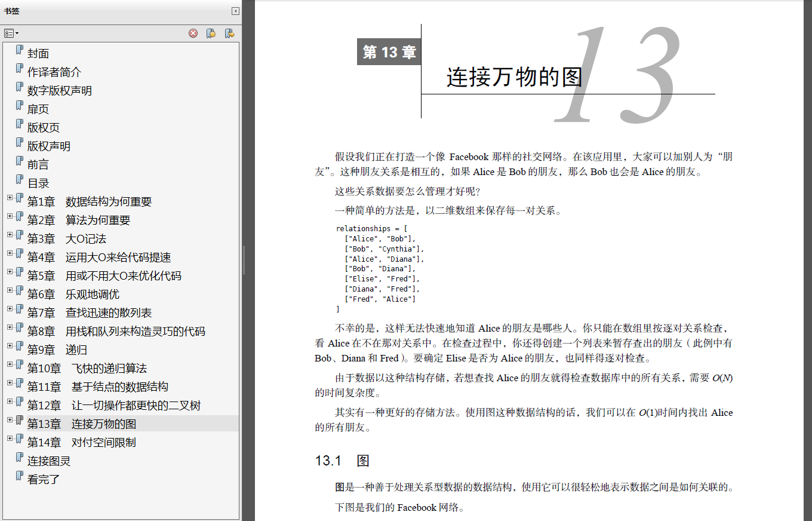Go to bookmark 第1章 数据结构为何重要
Screen dimensions: 812x521
coord(90,202)
